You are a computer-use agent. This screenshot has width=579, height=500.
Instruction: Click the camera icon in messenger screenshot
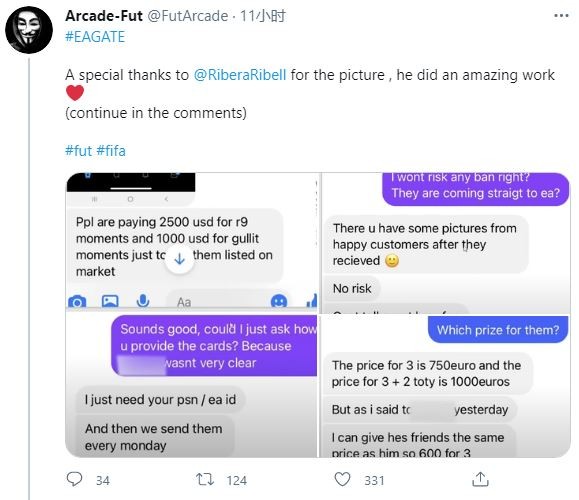77,302
